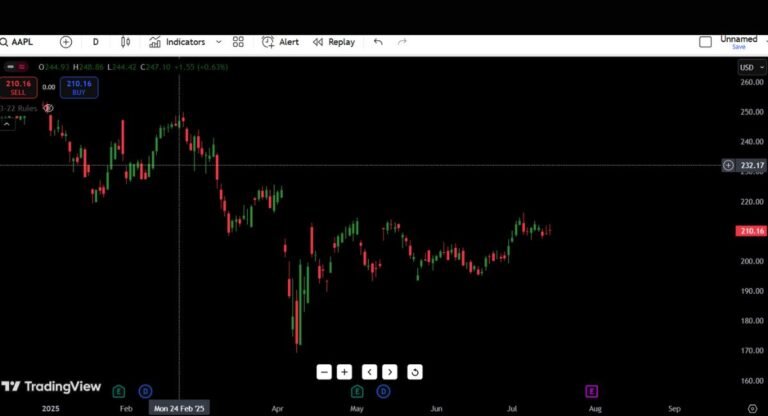Viewport: 768px width, 416px height.
Task: Select the 250.00 price axis label
Action: 752,112
